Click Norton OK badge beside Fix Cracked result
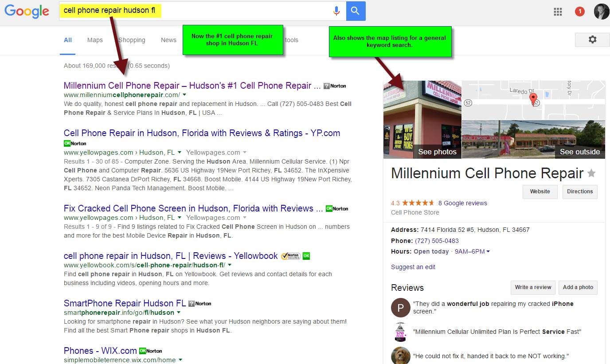610x364 pixels. click(337, 208)
